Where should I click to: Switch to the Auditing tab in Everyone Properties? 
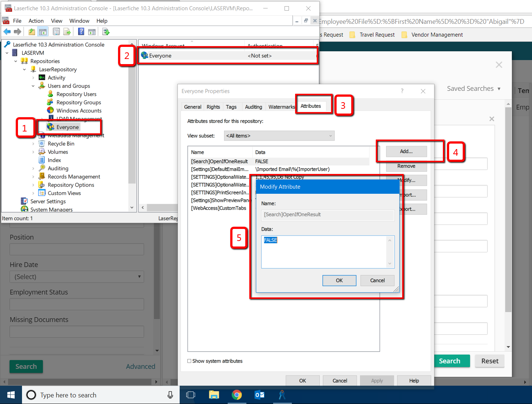253,107
